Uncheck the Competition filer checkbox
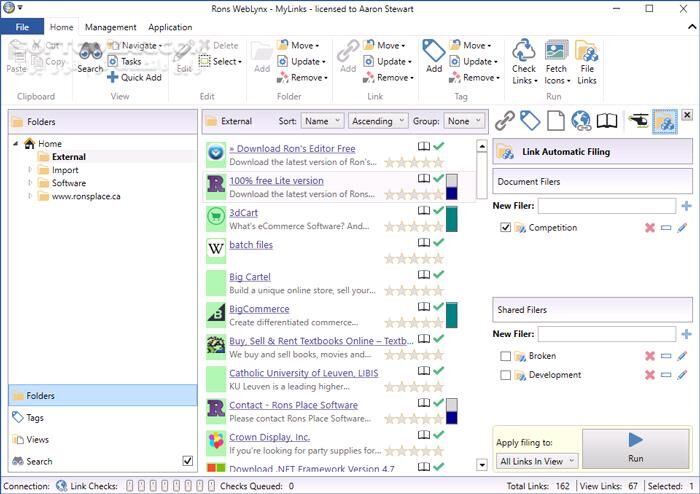This screenshot has width=700, height=494. tap(506, 228)
